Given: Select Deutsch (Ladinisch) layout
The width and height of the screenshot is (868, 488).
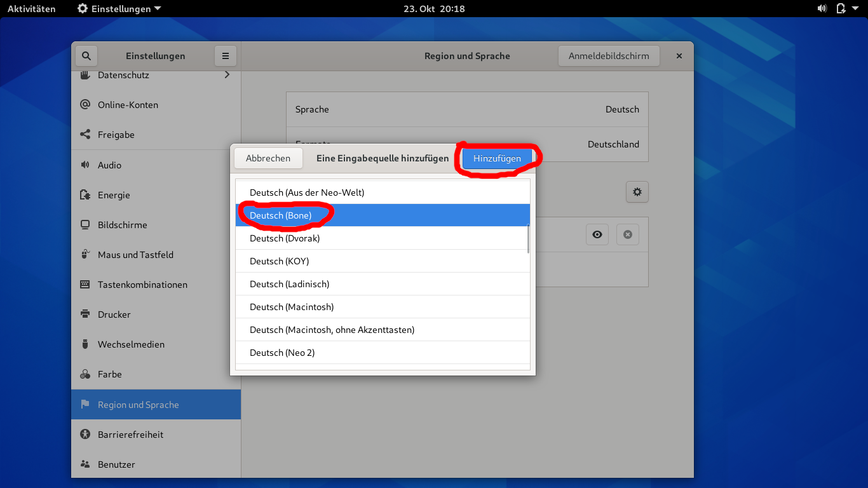Looking at the screenshot, I should click(x=383, y=284).
